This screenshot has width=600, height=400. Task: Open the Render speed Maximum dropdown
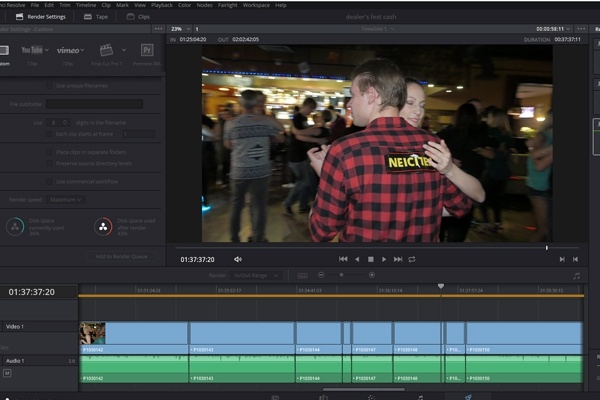pyautogui.click(x=65, y=199)
